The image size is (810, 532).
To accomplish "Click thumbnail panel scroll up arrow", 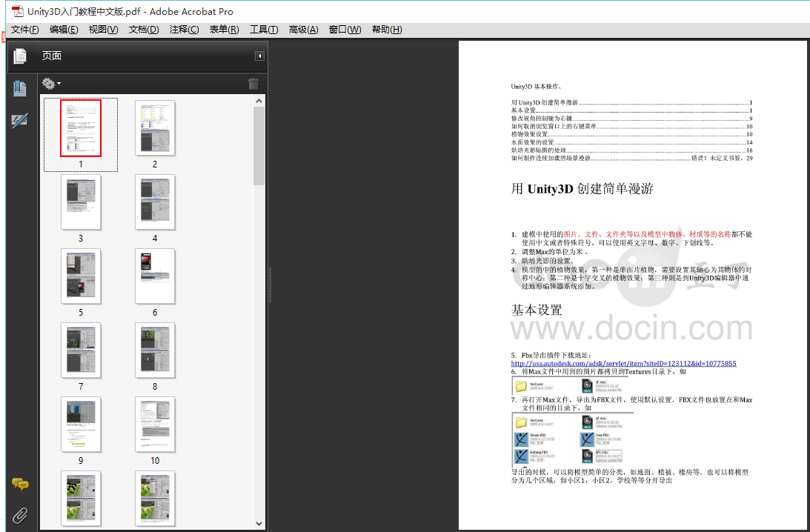I will (259, 102).
